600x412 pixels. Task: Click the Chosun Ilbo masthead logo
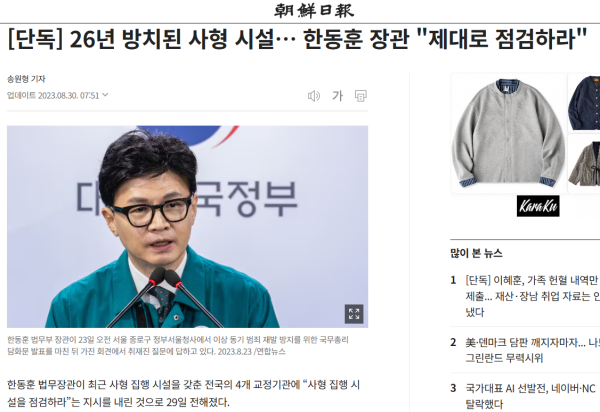pos(314,11)
